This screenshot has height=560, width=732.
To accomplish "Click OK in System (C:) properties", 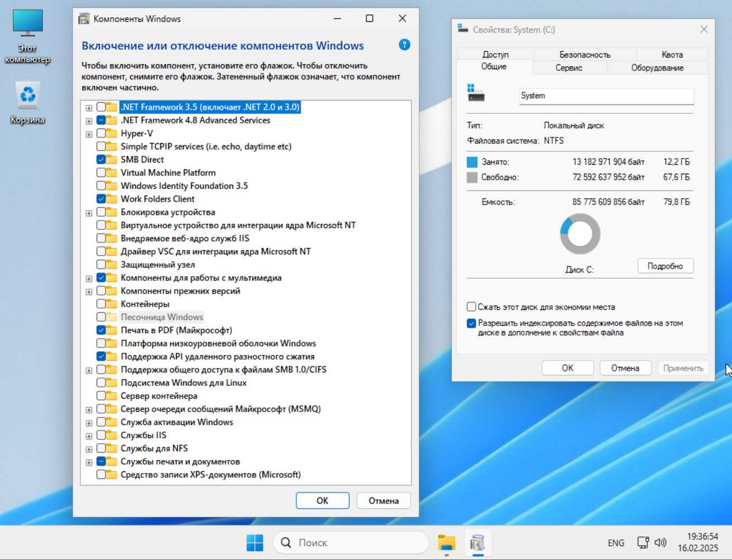I will pos(567,368).
